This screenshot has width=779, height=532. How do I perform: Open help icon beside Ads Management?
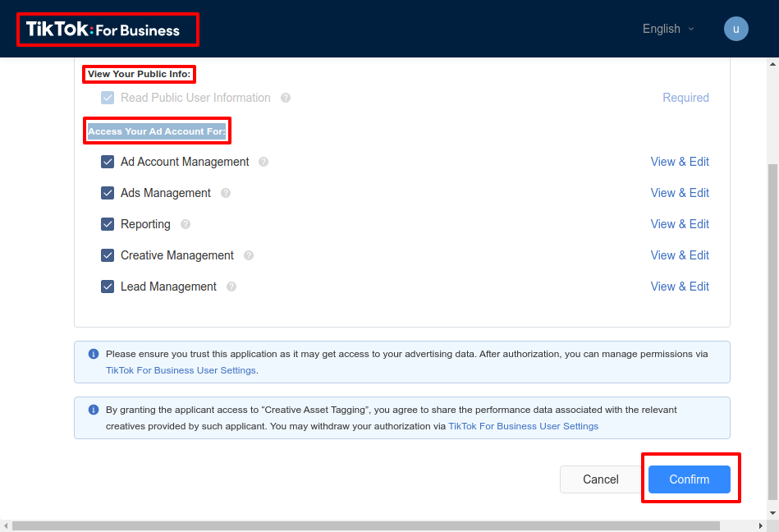226,193
